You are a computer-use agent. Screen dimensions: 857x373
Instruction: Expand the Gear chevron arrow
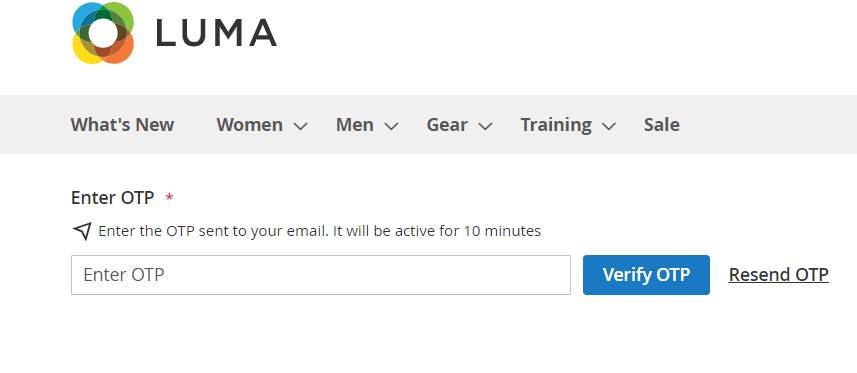[485, 126]
